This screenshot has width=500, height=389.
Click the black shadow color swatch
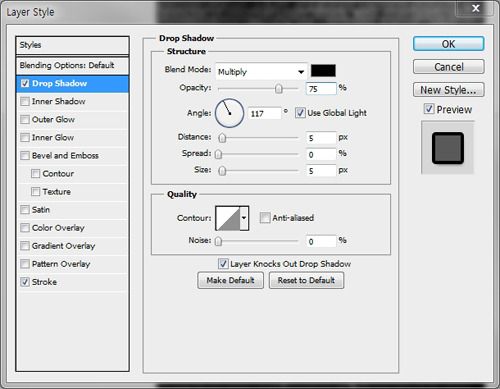click(323, 71)
